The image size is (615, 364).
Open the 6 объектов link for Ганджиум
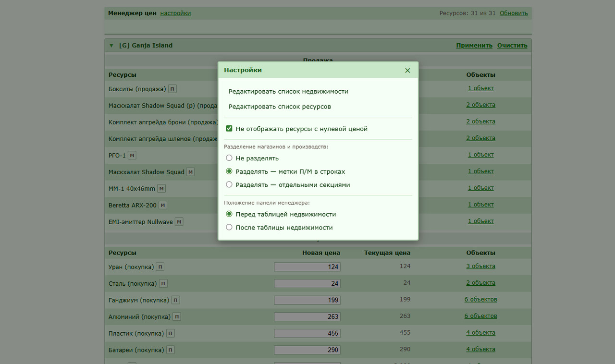click(480, 299)
